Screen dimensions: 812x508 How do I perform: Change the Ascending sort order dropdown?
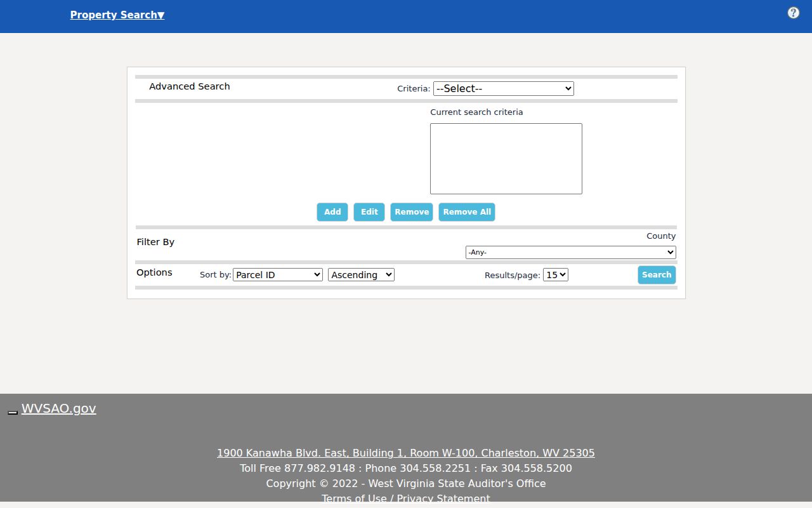(x=361, y=275)
